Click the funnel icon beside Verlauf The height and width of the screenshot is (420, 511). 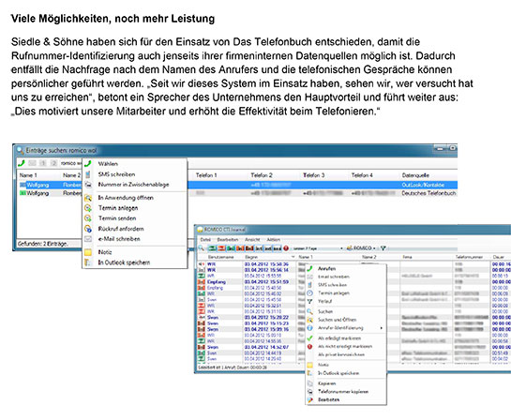coord(309,301)
